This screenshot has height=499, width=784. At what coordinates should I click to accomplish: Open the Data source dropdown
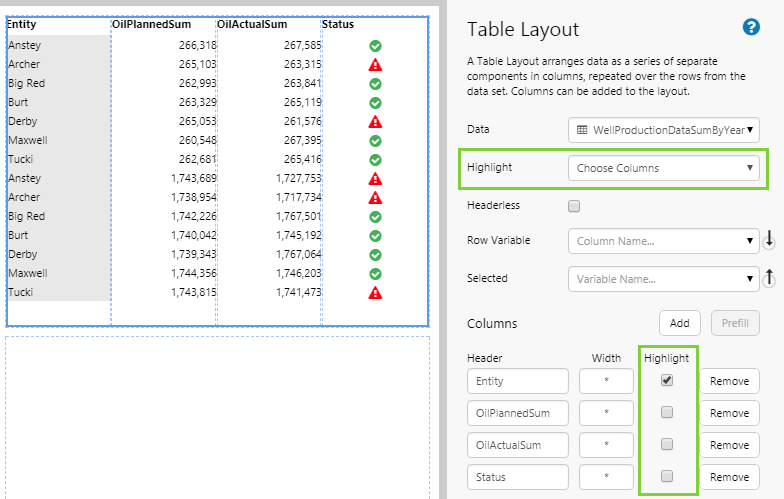[x=663, y=130]
